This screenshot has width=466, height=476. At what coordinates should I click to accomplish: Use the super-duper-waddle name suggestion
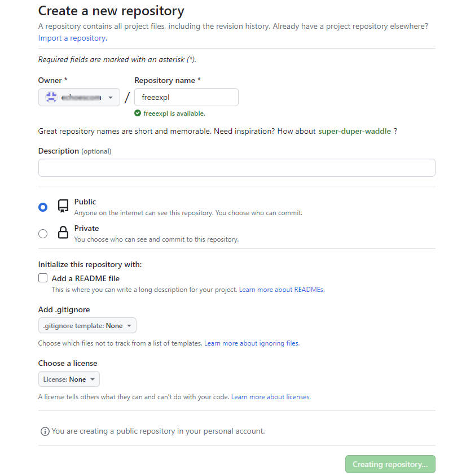(x=354, y=131)
